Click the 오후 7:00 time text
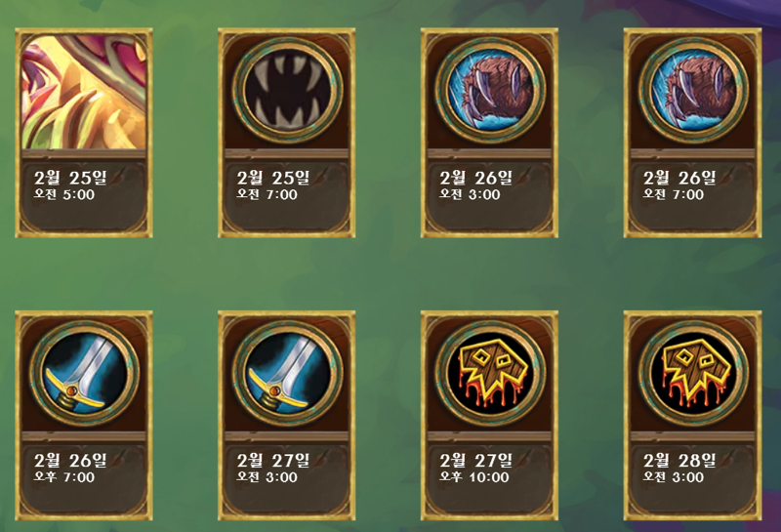 (x=64, y=477)
